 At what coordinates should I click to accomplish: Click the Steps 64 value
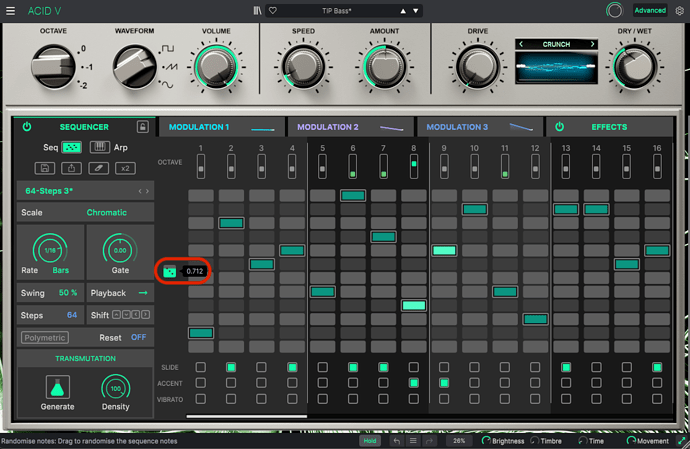click(x=72, y=315)
